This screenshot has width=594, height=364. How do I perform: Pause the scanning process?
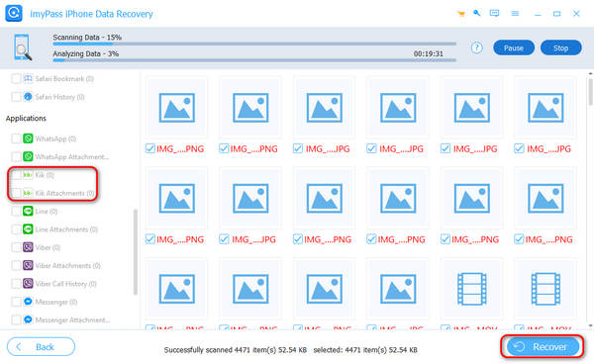[x=514, y=48]
